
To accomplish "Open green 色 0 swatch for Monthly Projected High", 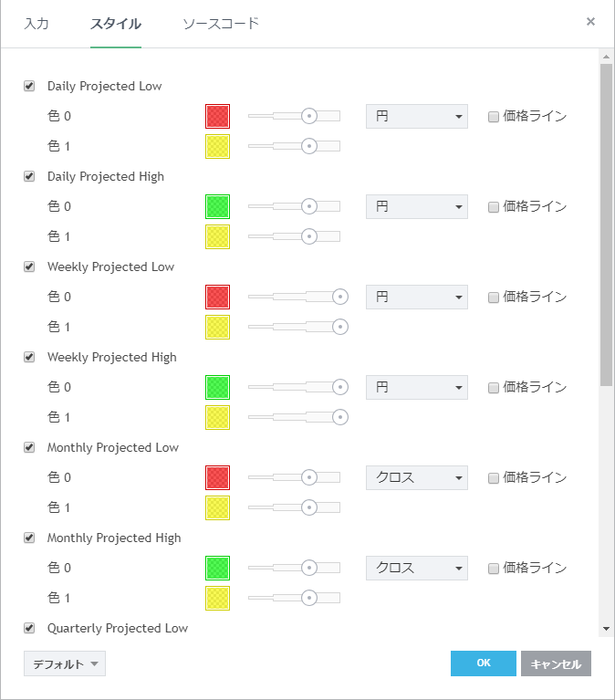I will [218, 568].
